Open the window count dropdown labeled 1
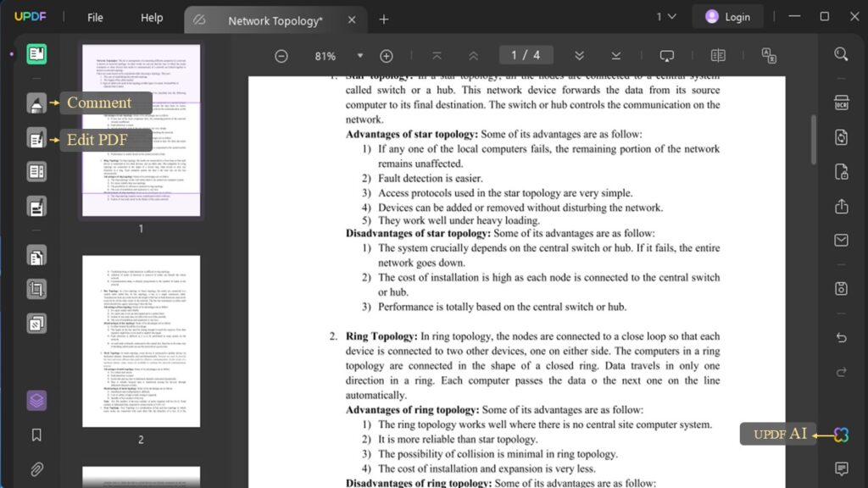Image resolution: width=868 pixels, height=488 pixels. (666, 17)
